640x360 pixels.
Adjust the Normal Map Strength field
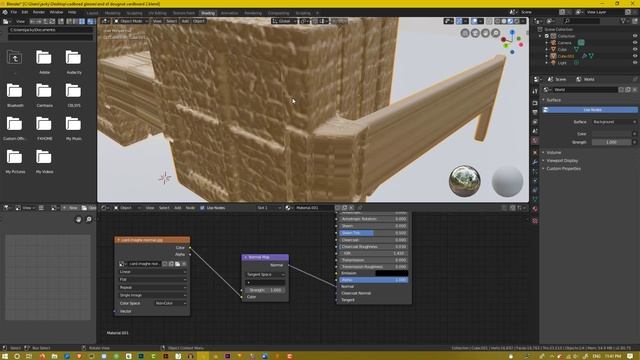point(265,290)
